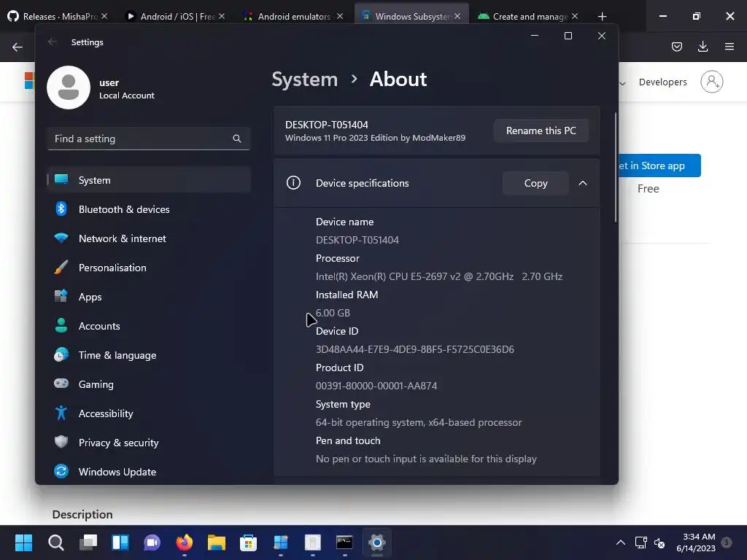Screen dimensions: 747x560
Task: Show hidden system tray icons
Action: (x=621, y=542)
